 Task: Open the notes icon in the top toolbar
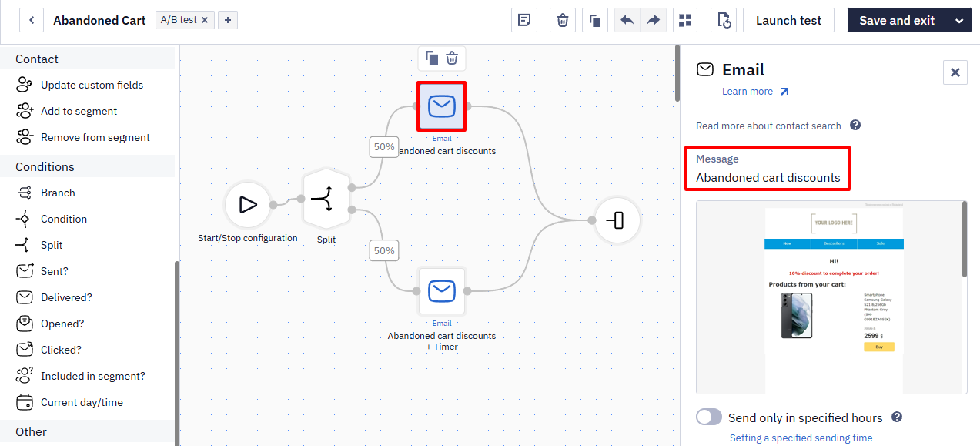tap(524, 20)
